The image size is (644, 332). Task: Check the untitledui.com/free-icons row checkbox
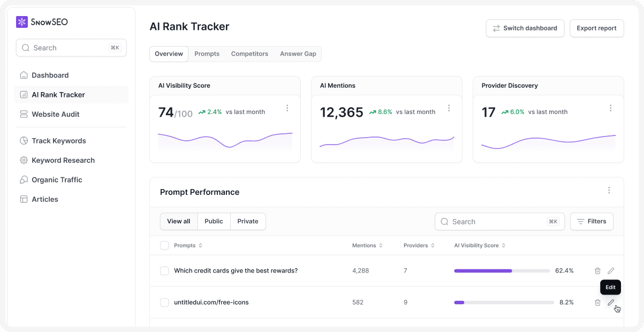pyautogui.click(x=164, y=302)
